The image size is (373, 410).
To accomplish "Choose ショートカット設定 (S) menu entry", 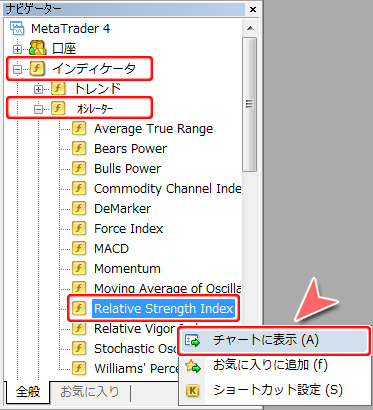I will [274, 390].
